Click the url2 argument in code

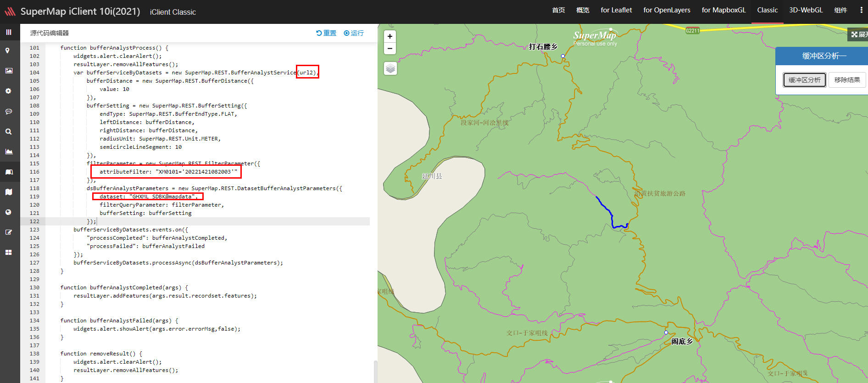pos(307,73)
